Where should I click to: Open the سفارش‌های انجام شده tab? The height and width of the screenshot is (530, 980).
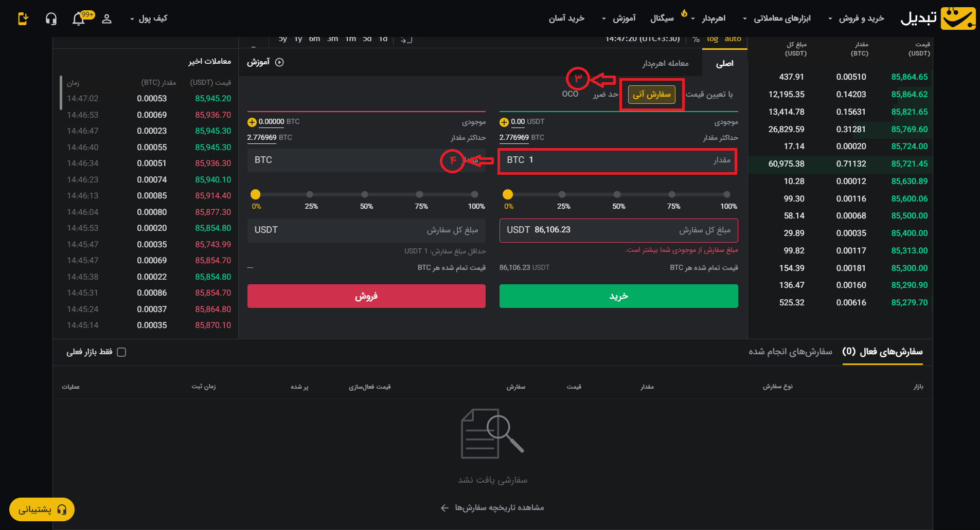[x=790, y=352]
